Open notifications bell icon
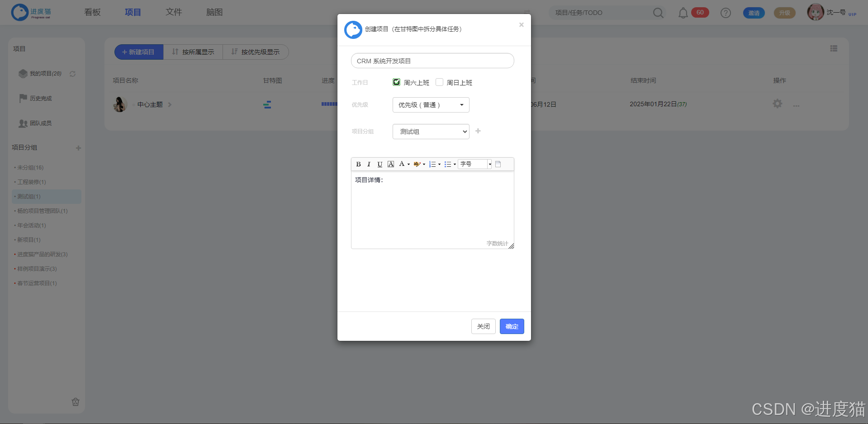The image size is (868, 424). 683,13
